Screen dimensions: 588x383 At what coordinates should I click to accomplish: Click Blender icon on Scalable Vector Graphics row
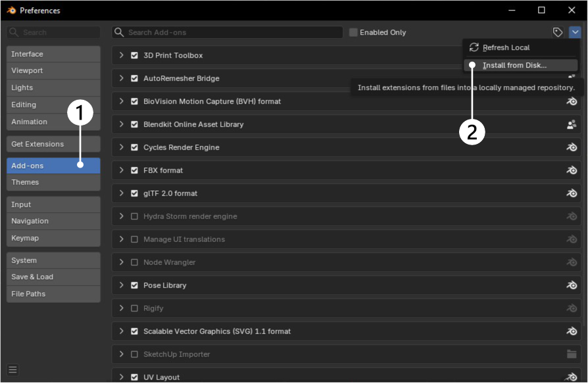tap(572, 331)
